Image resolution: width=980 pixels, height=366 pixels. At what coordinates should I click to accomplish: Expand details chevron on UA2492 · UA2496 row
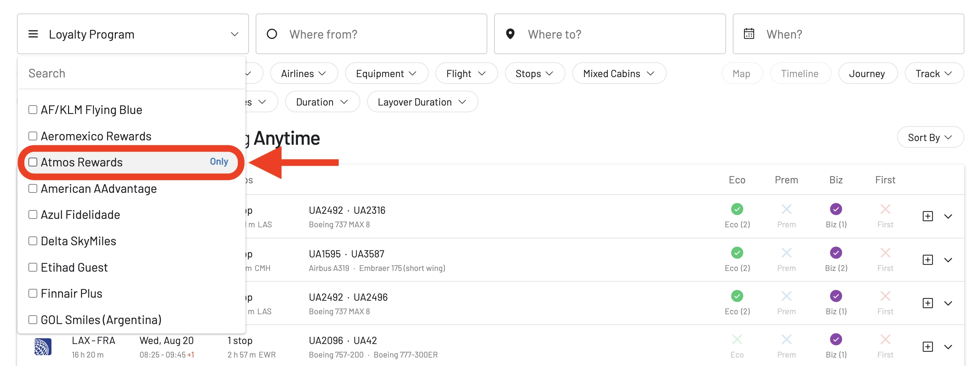[948, 304]
